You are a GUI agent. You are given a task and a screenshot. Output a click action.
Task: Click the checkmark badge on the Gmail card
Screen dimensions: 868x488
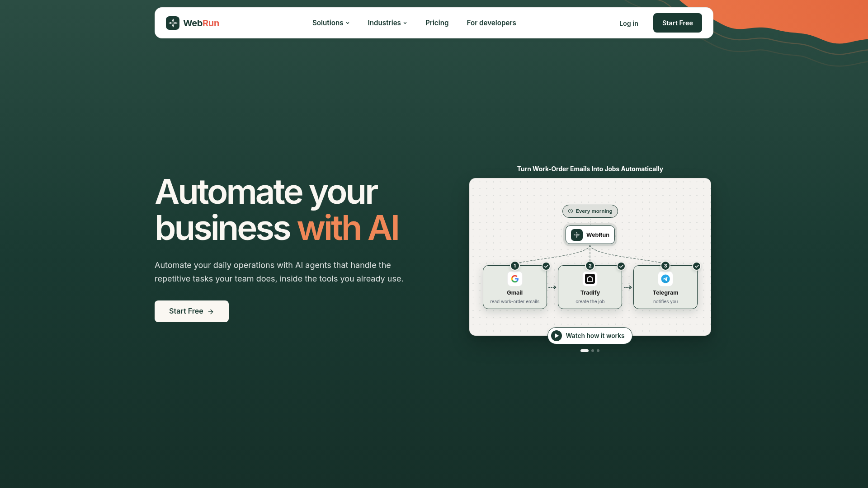click(546, 266)
